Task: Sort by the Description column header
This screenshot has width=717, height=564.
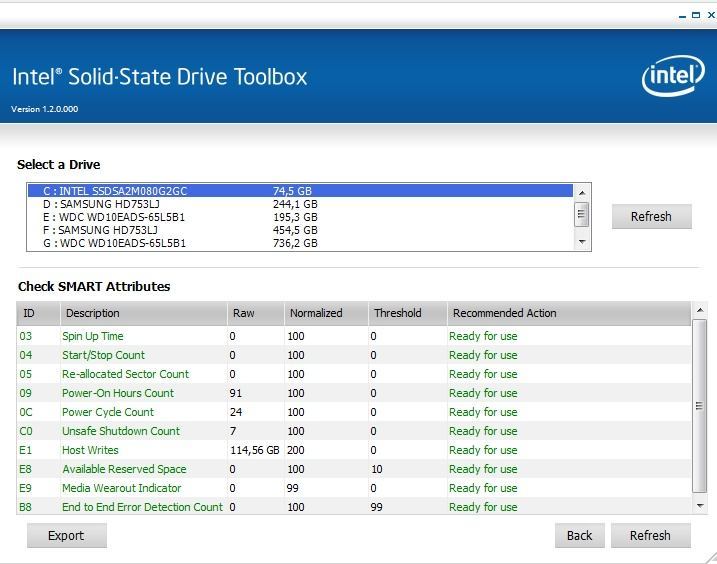Action: pyautogui.click(x=144, y=313)
